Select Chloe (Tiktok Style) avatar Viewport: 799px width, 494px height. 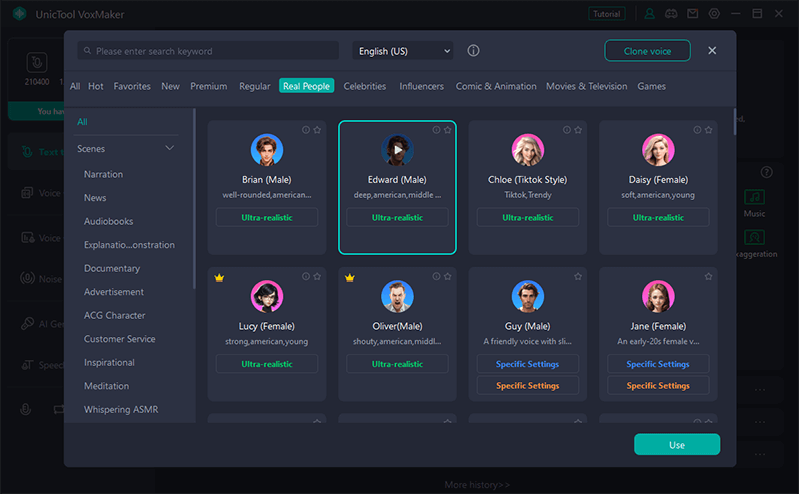pos(528,150)
